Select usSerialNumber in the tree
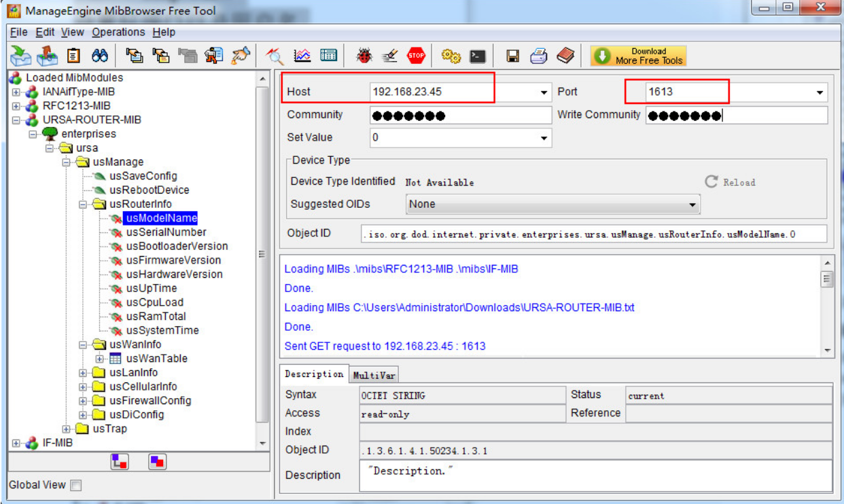Viewport: 844px width, 504px height. (x=166, y=232)
